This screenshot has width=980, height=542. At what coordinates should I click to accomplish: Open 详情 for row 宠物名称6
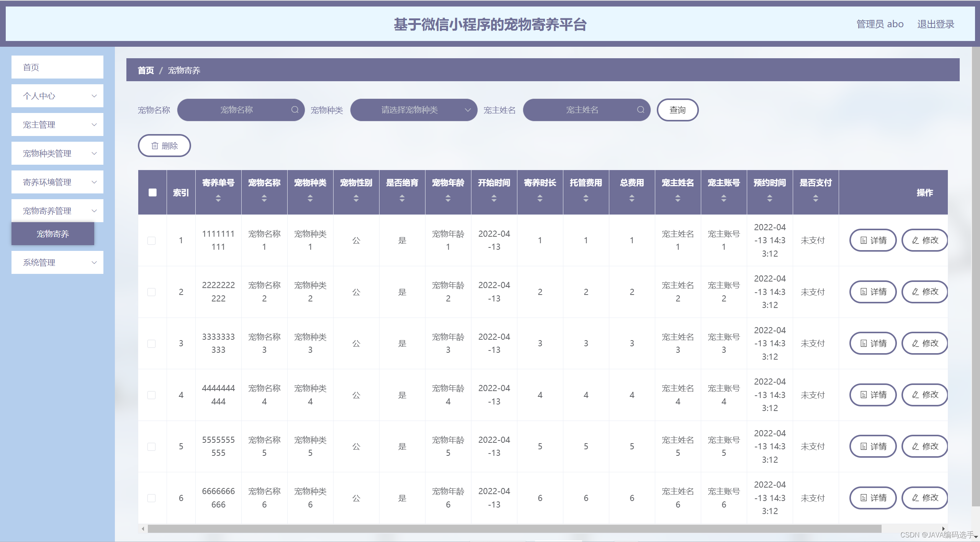873,498
